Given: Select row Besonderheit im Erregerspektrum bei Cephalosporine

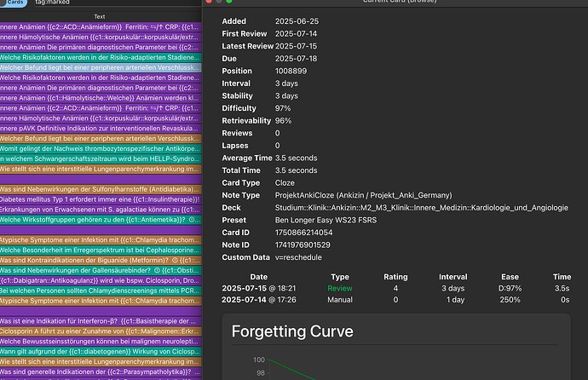Looking at the screenshot, I should pyautogui.click(x=101, y=250).
